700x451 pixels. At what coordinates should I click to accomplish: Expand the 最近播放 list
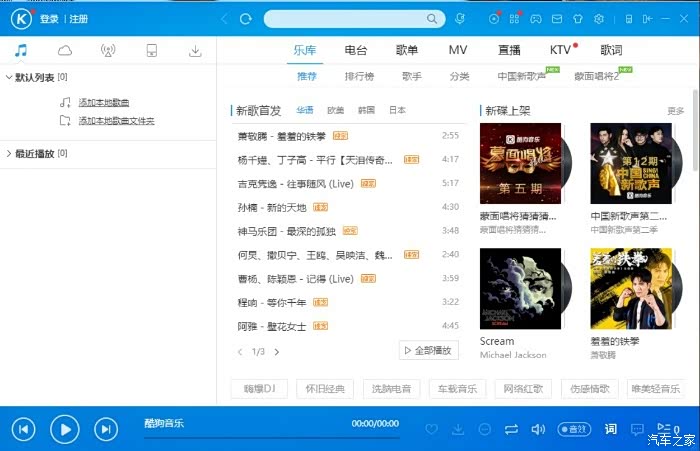coord(9,153)
